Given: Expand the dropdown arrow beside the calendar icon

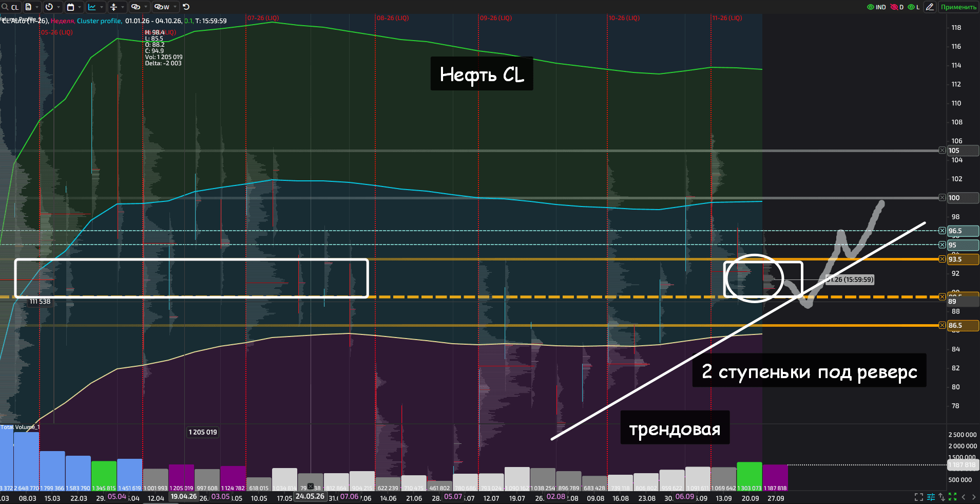Looking at the screenshot, I should 80,7.
